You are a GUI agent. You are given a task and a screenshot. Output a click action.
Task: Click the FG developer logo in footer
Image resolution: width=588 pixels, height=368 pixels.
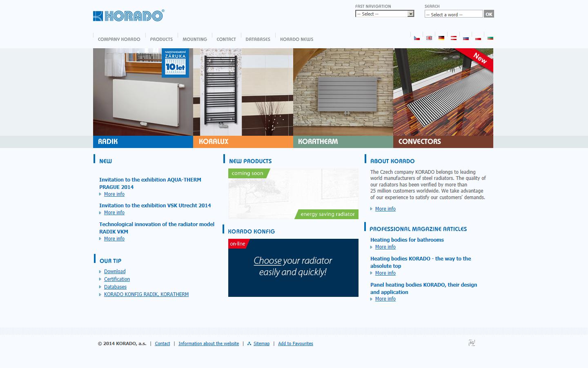pyautogui.click(x=472, y=343)
